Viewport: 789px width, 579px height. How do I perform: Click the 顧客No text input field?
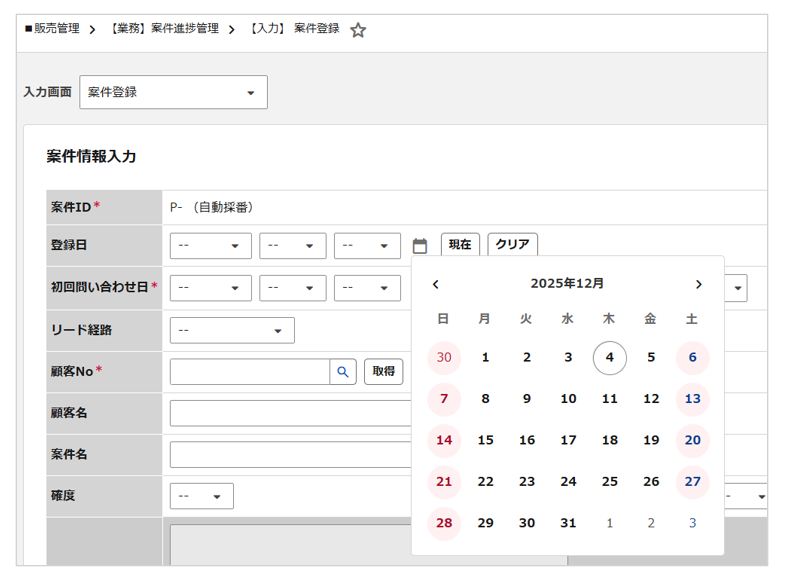(x=250, y=371)
